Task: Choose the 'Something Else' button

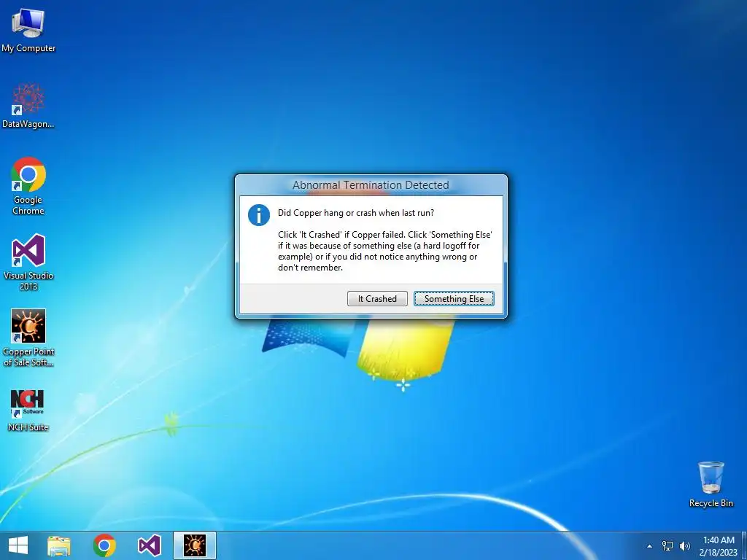Action: coord(454,298)
